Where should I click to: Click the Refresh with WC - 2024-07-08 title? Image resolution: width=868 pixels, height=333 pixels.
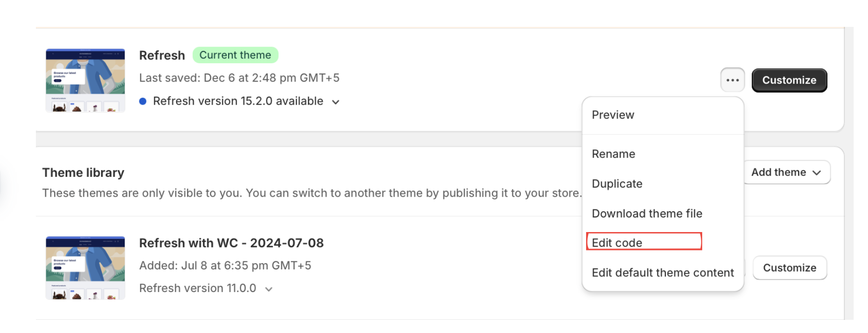click(x=231, y=243)
